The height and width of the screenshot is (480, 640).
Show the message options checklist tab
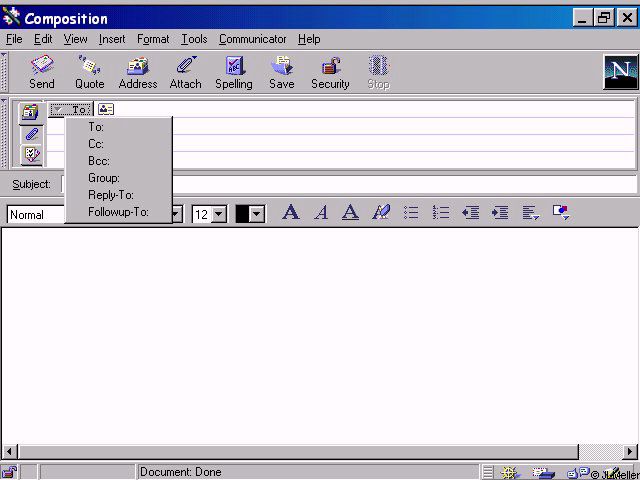pyautogui.click(x=31, y=155)
